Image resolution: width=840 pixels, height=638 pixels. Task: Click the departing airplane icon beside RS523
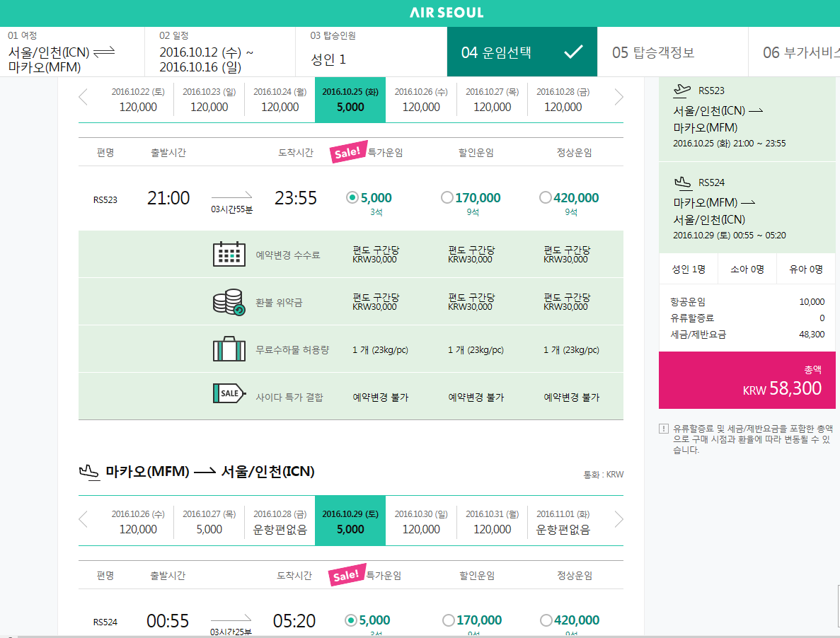click(682, 90)
